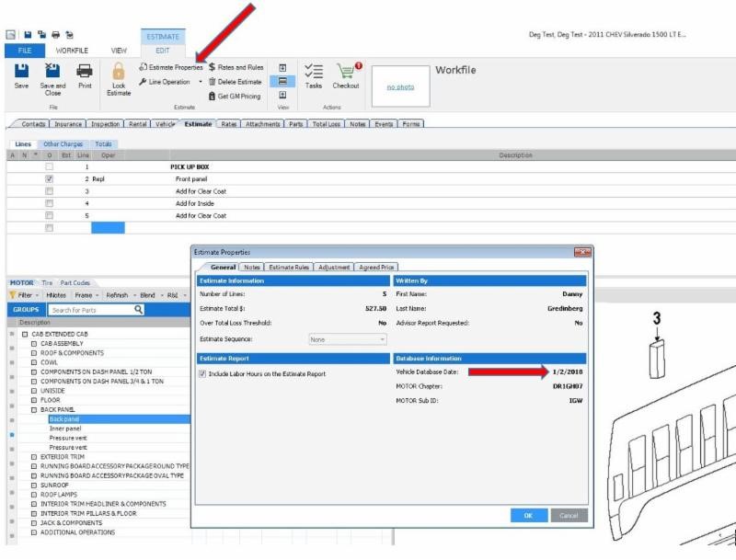Switch to Other Charges sub-tab
This screenshot has width=736, height=560.
click(63, 144)
